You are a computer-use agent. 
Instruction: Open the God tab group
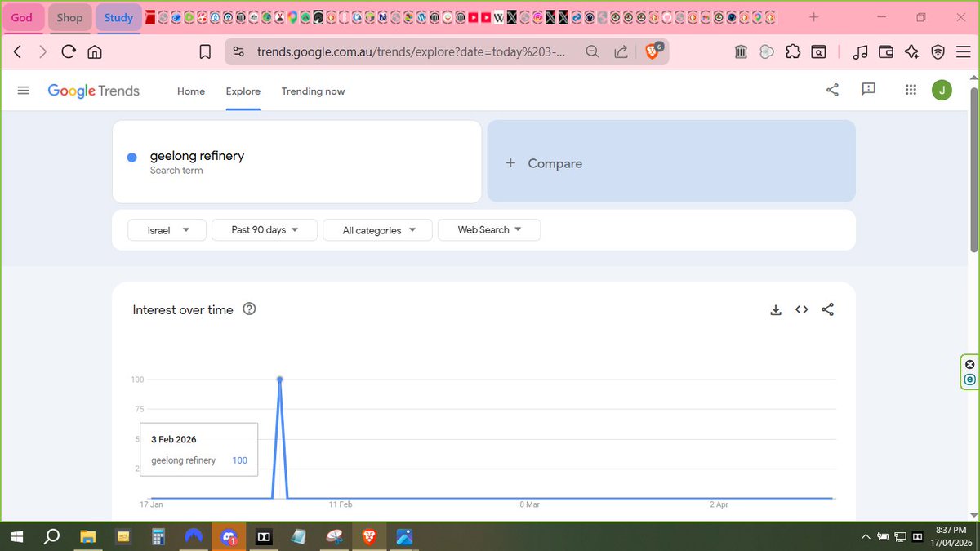pos(22,17)
